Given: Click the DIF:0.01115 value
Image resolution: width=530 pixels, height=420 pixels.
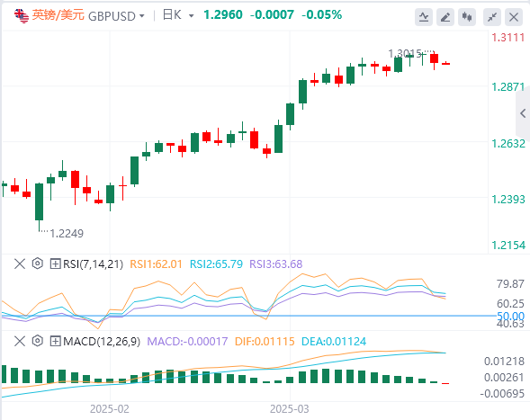Looking at the screenshot, I should click(265, 341).
